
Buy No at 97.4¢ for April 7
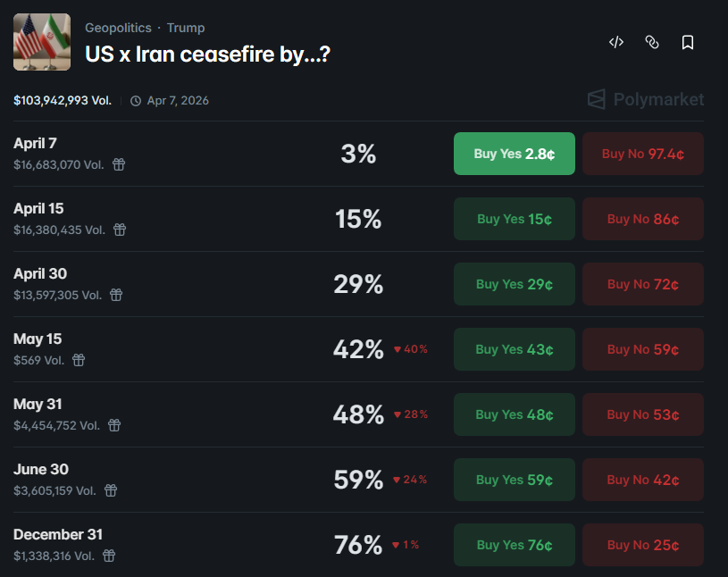point(642,154)
